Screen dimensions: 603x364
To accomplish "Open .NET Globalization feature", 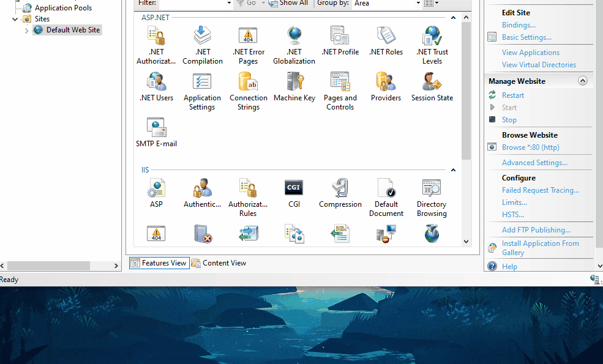I will point(294,45).
